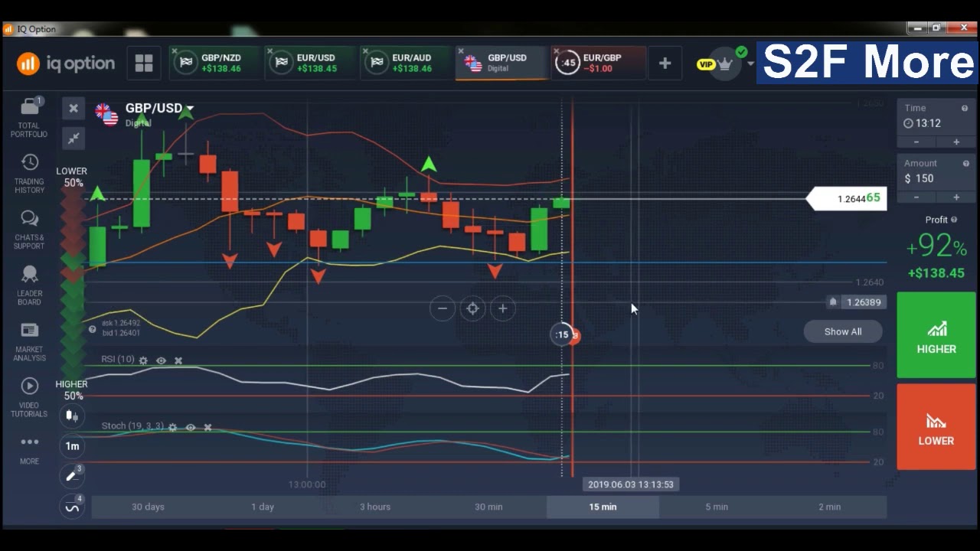The height and width of the screenshot is (551, 980).
Task: Open the 1m candle interval selector
Action: coord(72,446)
